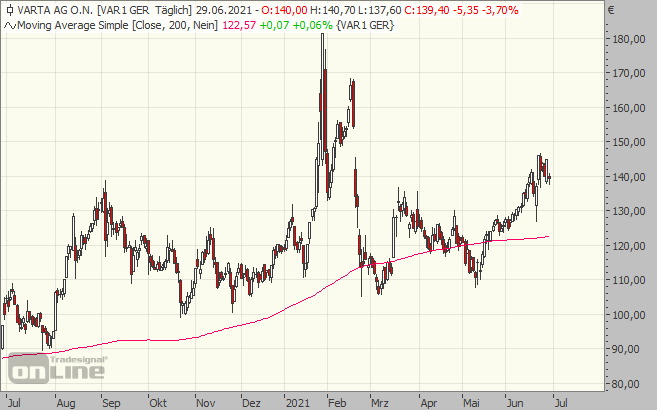
Task: Click the percent change '-3,70%'
Action: tap(500, 10)
